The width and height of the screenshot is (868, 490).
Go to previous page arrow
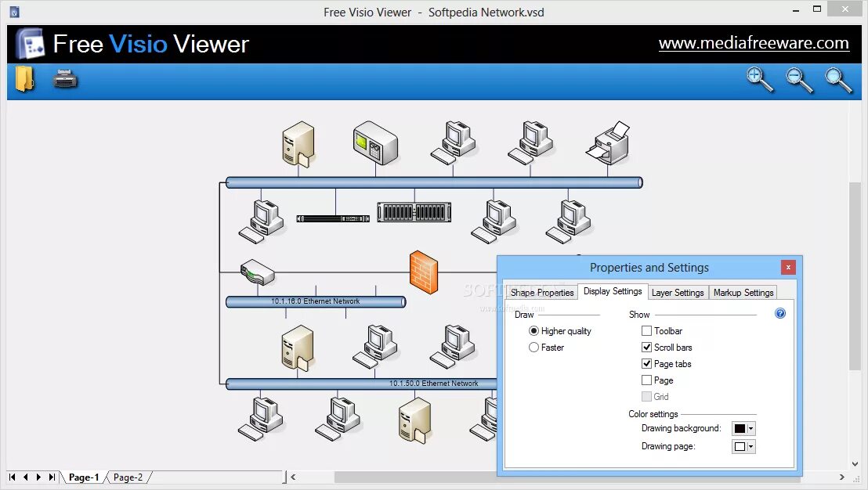point(26,477)
